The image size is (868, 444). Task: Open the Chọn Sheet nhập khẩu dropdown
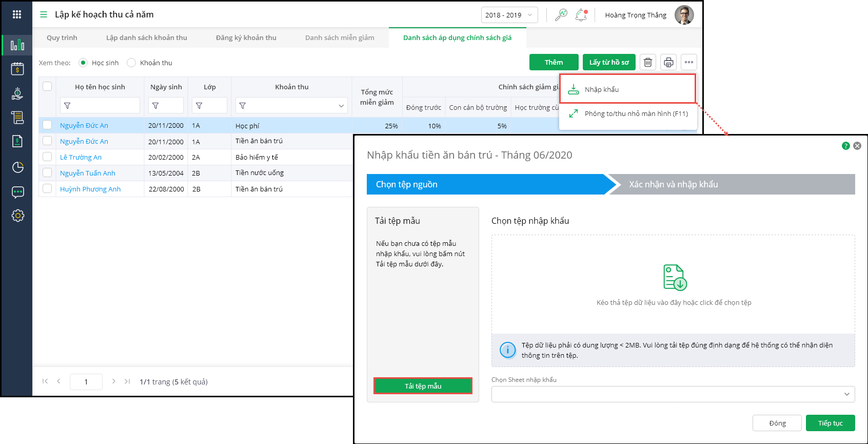coord(673,394)
